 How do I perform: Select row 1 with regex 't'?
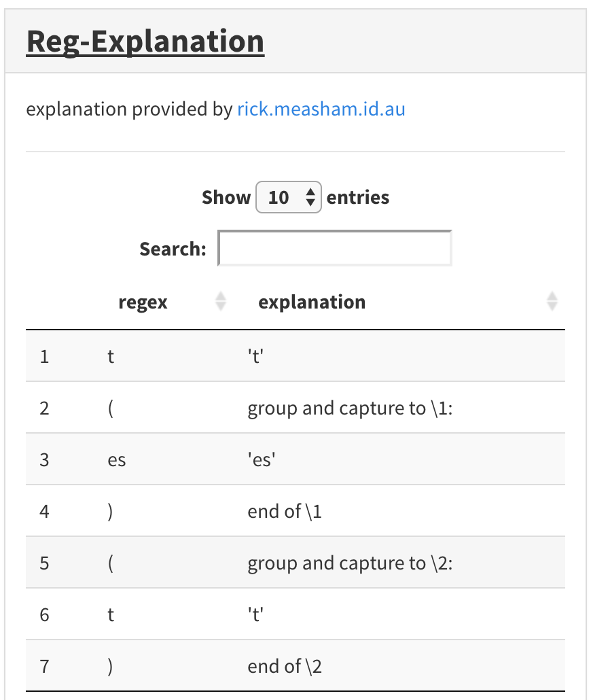[295, 356]
